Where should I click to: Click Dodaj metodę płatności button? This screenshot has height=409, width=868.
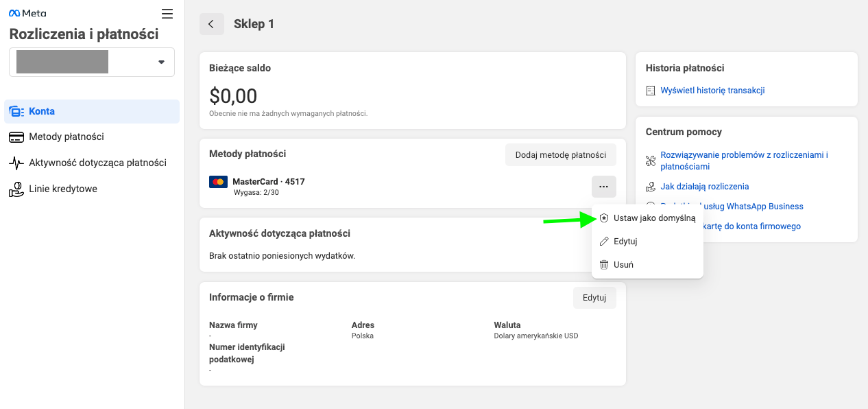click(560, 155)
